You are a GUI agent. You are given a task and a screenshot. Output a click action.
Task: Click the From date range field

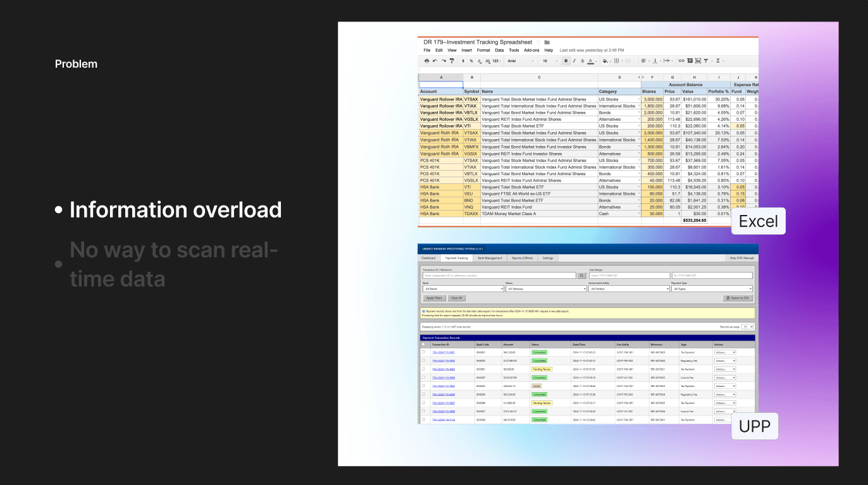[x=629, y=276]
